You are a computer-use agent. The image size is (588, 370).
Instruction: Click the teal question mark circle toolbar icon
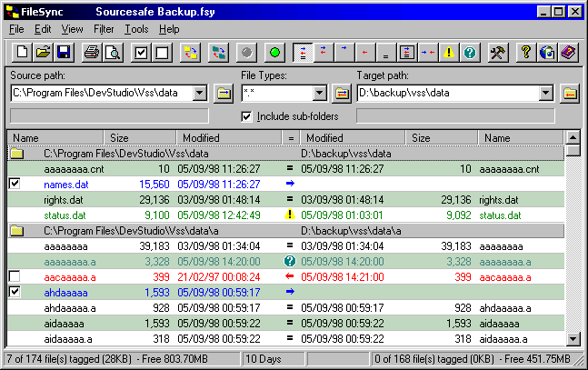click(470, 53)
